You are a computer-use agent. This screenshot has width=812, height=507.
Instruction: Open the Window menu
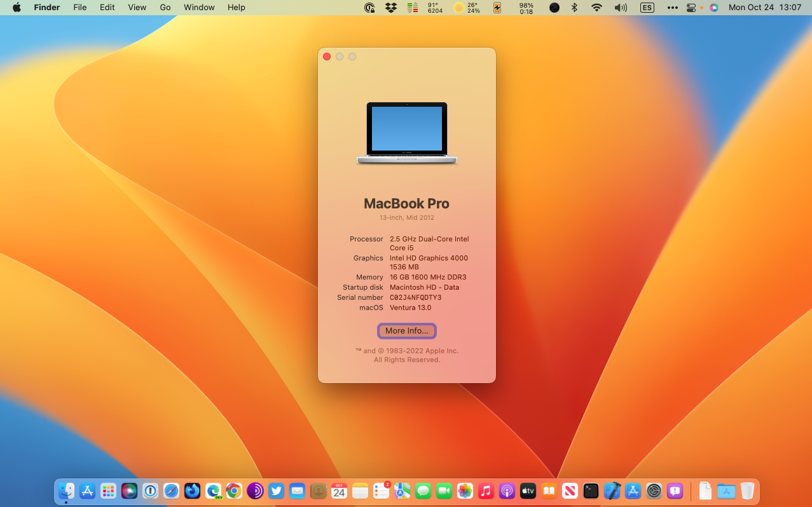pyautogui.click(x=199, y=8)
